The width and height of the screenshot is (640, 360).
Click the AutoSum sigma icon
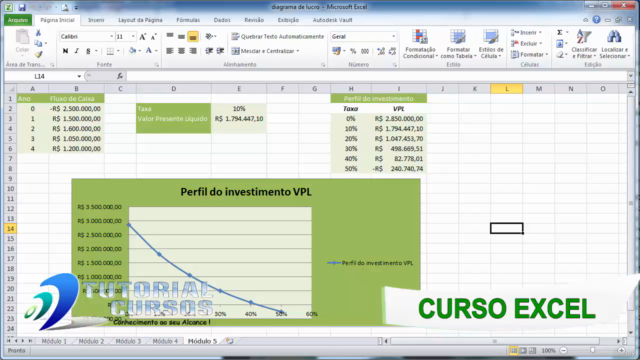[x=560, y=33]
